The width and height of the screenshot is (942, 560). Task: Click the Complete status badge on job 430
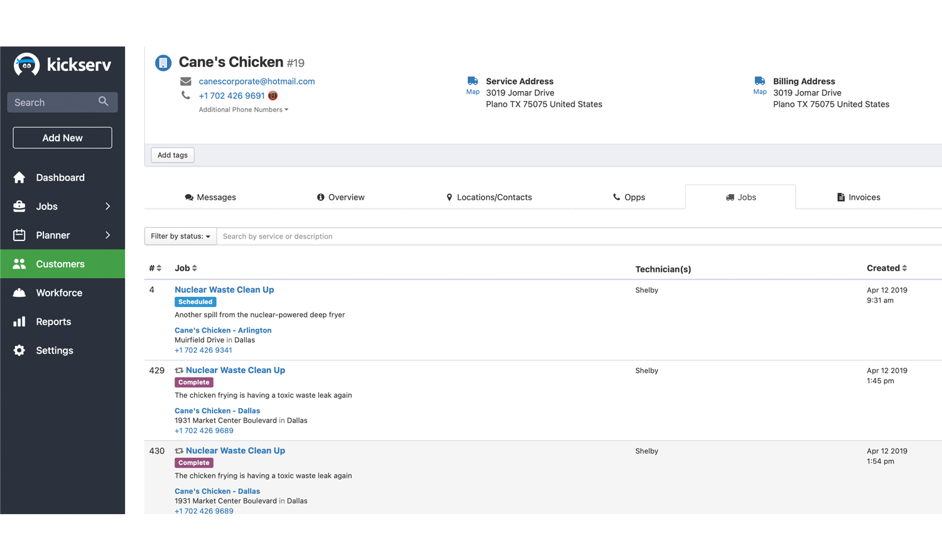coord(194,463)
